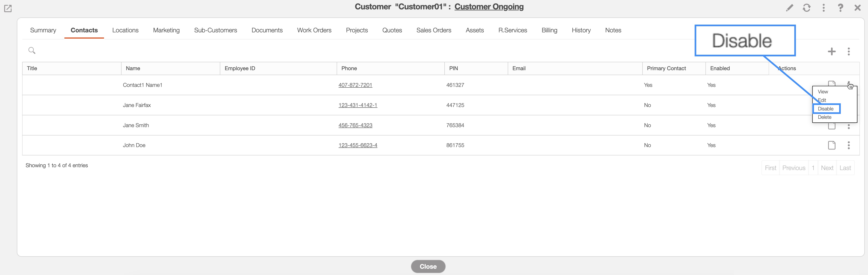This screenshot has width=868, height=275.
Task: Click the Customer Ongoing title link
Action: (489, 7)
